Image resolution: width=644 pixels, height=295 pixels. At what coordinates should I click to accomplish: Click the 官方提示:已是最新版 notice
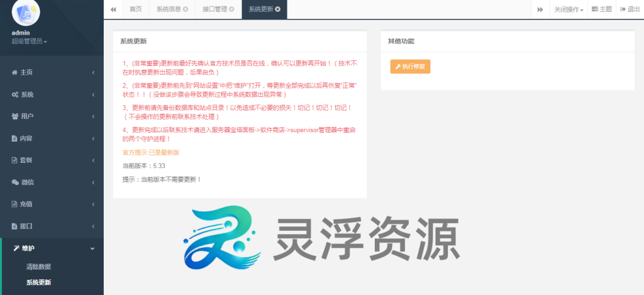(x=151, y=152)
